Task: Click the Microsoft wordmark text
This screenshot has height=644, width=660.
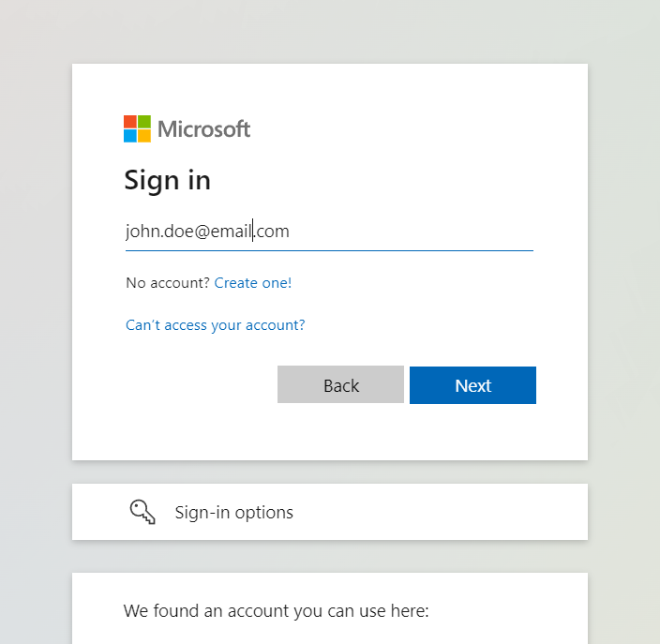Action: 204,128
